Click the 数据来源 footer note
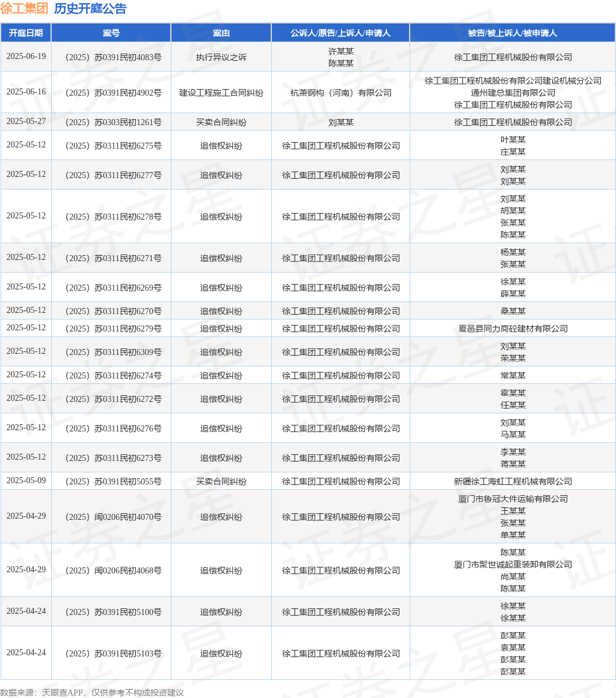Viewport: 616px width, 698px height. tap(91, 693)
